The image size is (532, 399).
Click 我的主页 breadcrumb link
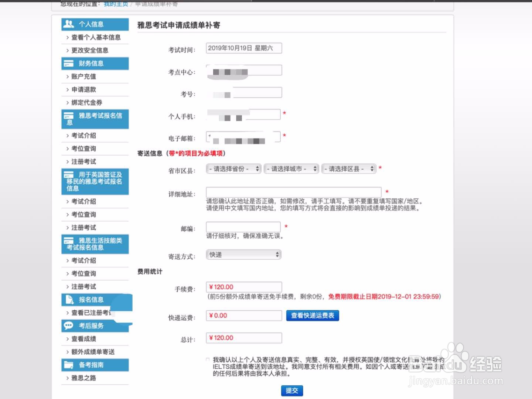click(x=116, y=4)
